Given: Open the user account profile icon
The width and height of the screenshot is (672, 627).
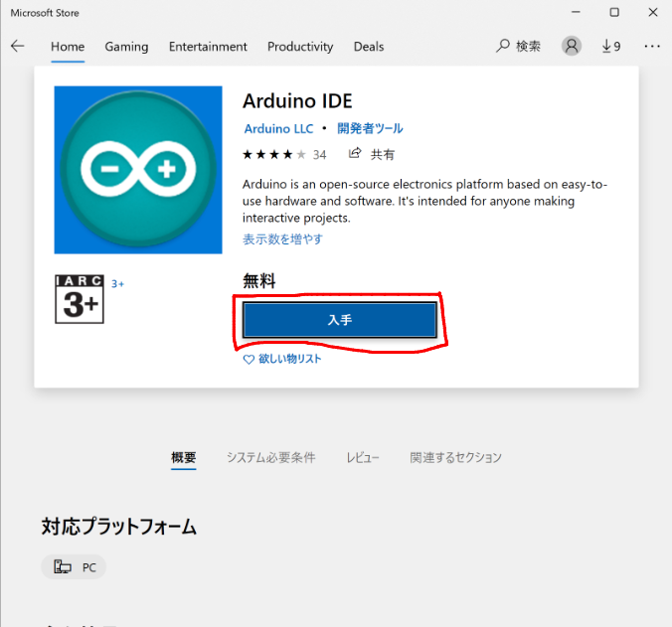Looking at the screenshot, I should click(x=572, y=46).
